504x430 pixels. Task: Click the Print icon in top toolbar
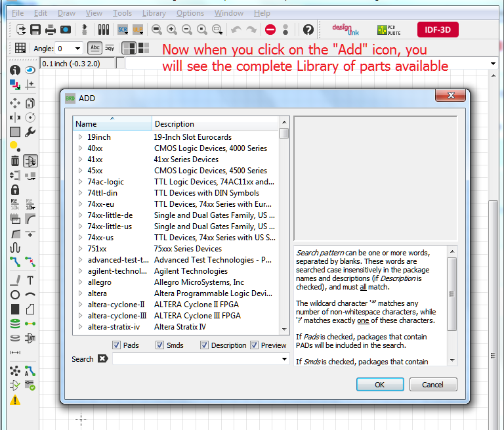coord(51,30)
